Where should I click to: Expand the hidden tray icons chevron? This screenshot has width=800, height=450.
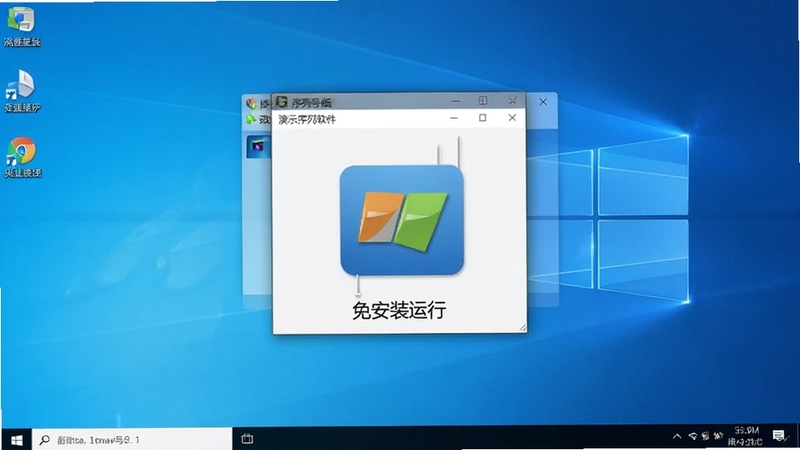pyautogui.click(x=677, y=437)
